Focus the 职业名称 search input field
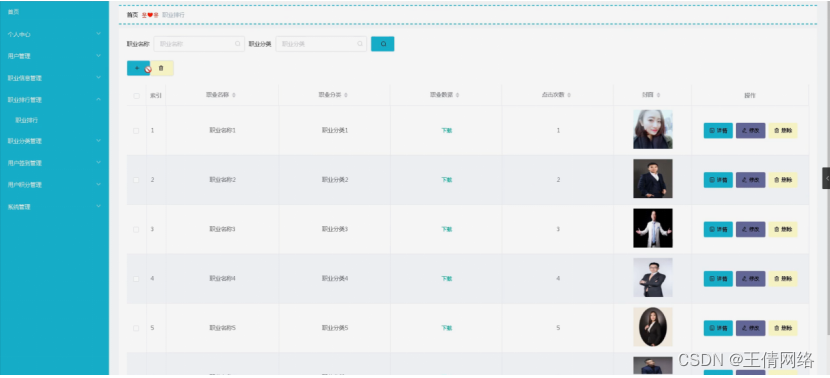 pos(199,44)
